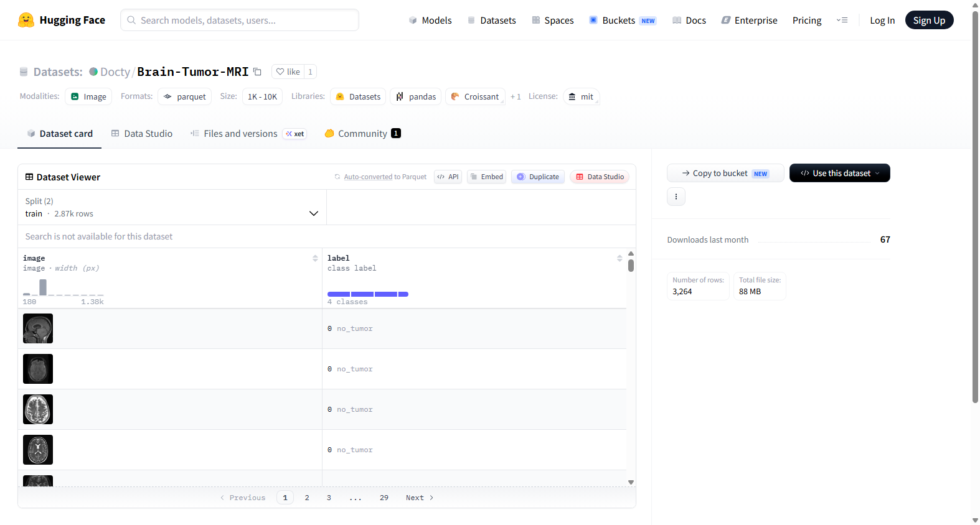980x525 pixels.
Task: Open the Community tab
Action: [x=363, y=133]
